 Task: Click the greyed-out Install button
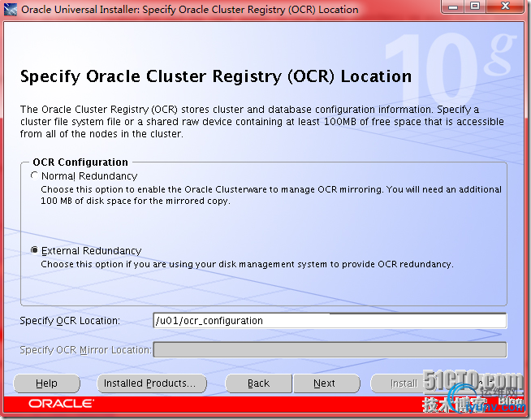404,383
